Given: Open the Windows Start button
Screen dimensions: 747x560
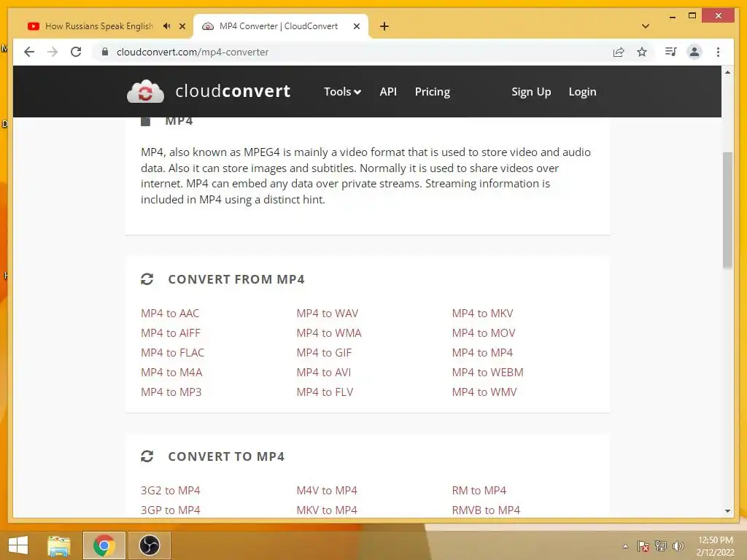Looking at the screenshot, I should point(18,545).
